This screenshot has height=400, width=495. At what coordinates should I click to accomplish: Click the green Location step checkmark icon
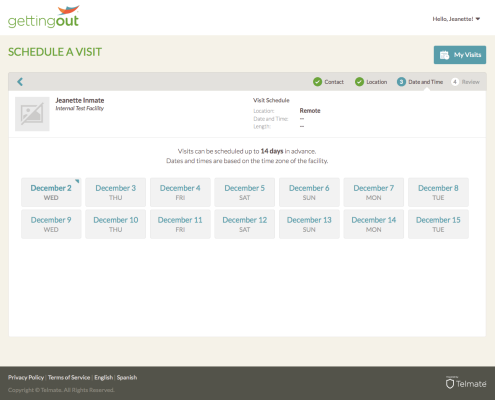click(359, 82)
